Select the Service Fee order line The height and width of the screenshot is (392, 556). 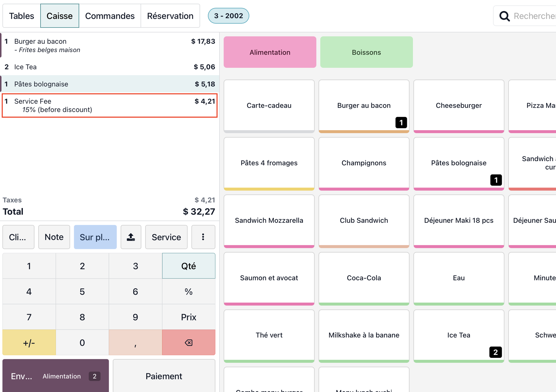110,105
